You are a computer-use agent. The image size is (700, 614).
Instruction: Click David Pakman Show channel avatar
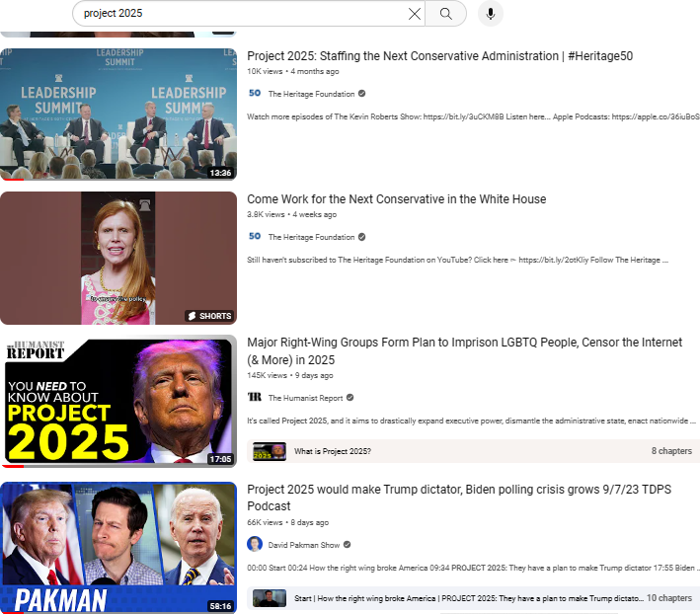pos(255,544)
